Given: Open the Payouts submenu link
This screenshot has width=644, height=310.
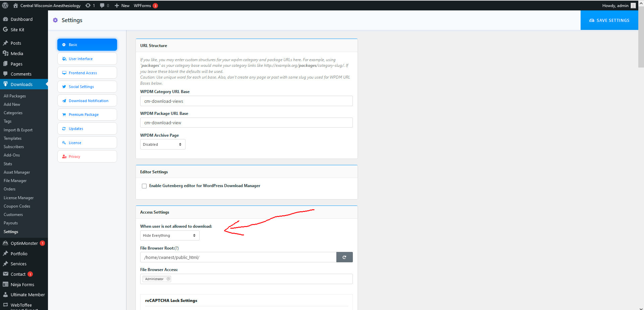Looking at the screenshot, I should click(11, 223).
